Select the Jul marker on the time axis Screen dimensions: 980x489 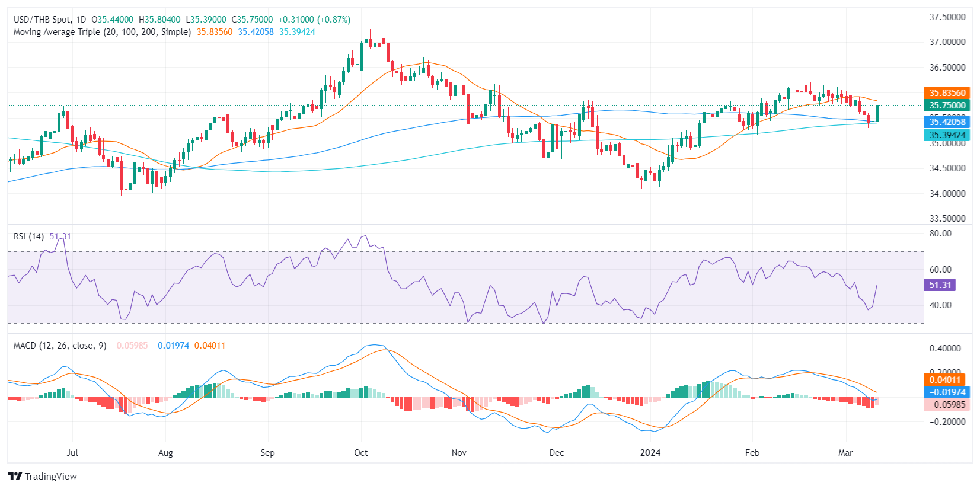72,453
